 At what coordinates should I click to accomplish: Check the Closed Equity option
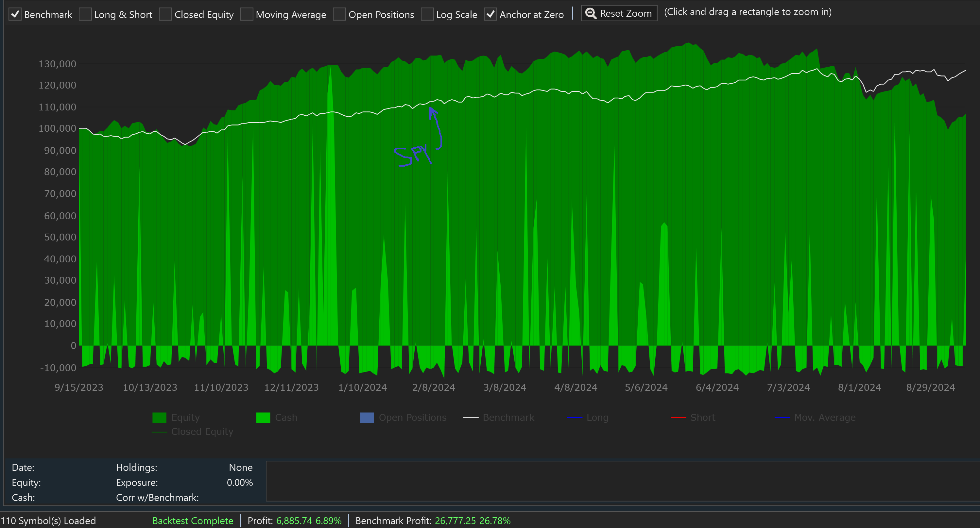tap(165, 14)
